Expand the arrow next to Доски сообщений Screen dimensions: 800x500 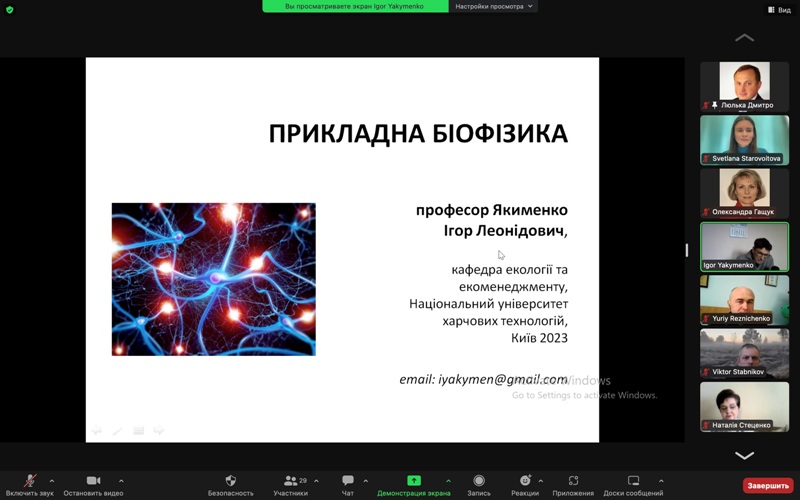(661, 481)
